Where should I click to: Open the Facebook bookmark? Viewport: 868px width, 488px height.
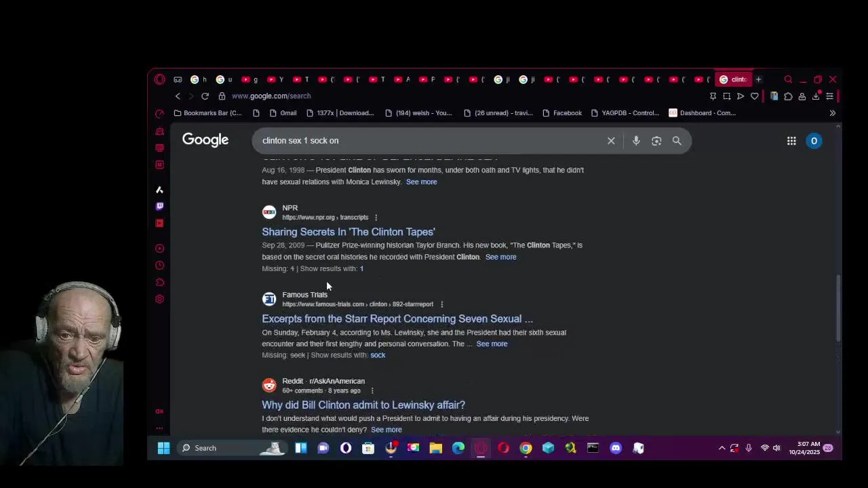click(562, 113)
